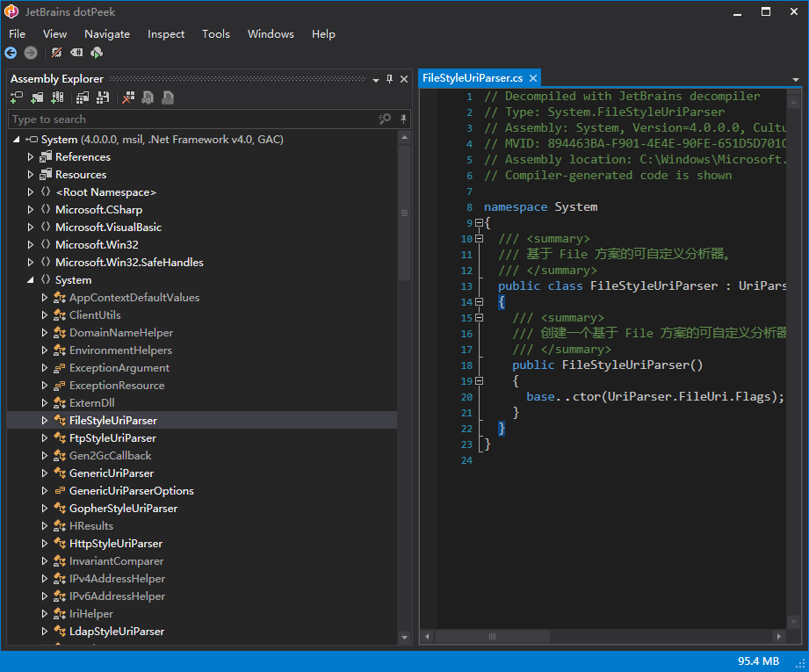Click the Export to Project icon
This screenshot has width=809, height=672.
click(x=148, y=97)
